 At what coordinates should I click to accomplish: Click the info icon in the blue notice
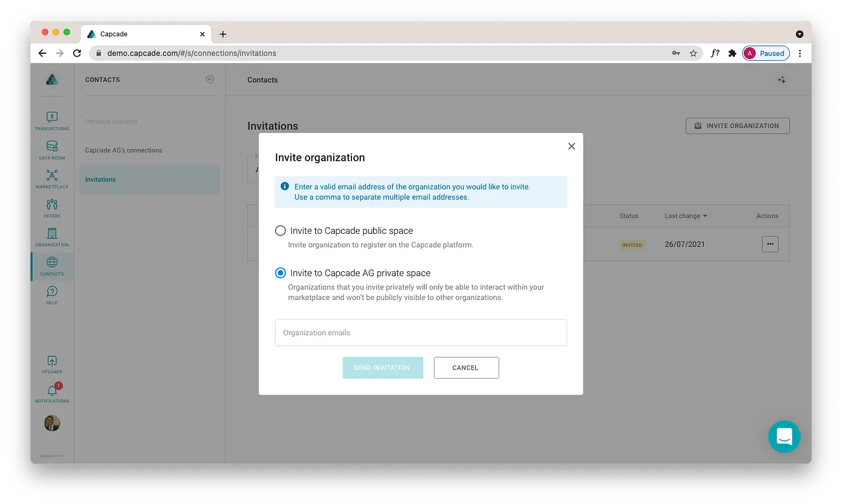click(285, 187)
